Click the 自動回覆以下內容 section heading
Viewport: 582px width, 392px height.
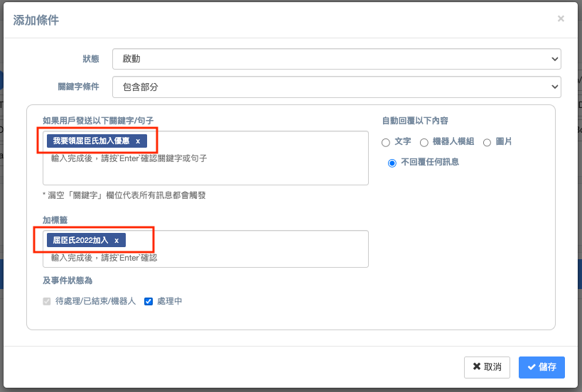pyautogui.click(x=415, y=121)
